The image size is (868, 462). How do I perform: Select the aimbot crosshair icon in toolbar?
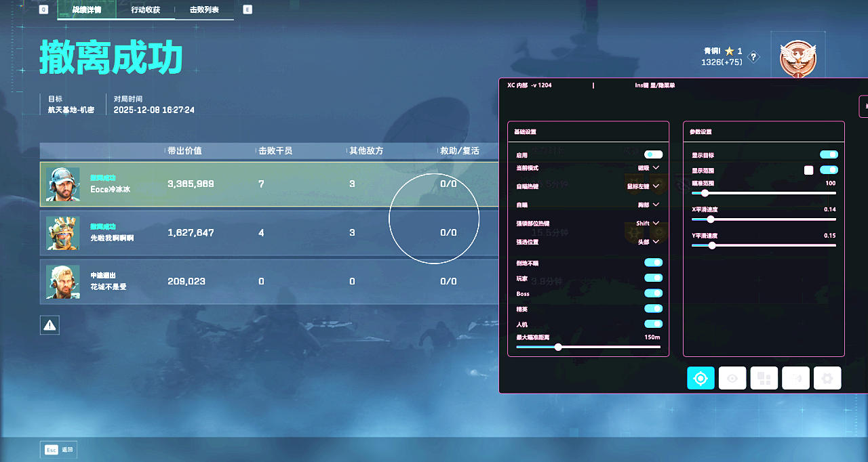pyautogui.click(x=701, y=378)
